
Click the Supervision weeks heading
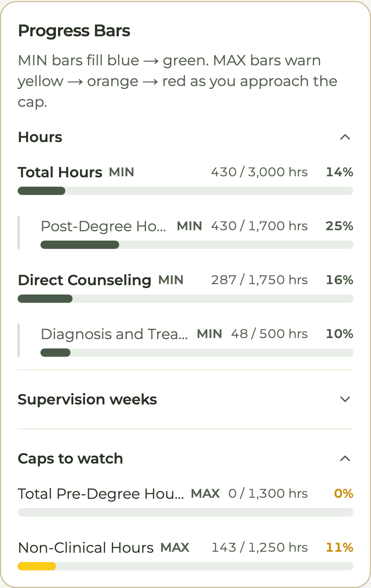(87, 399)
